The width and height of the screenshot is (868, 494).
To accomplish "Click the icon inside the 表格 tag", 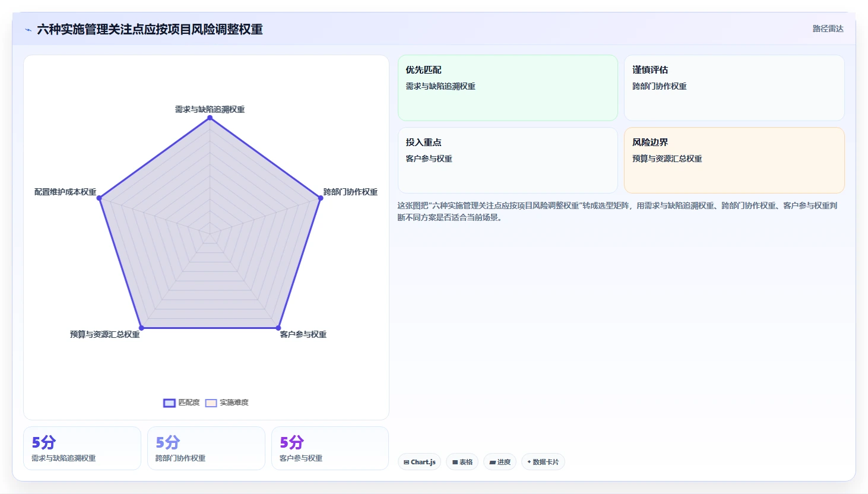I will point(455,462).
